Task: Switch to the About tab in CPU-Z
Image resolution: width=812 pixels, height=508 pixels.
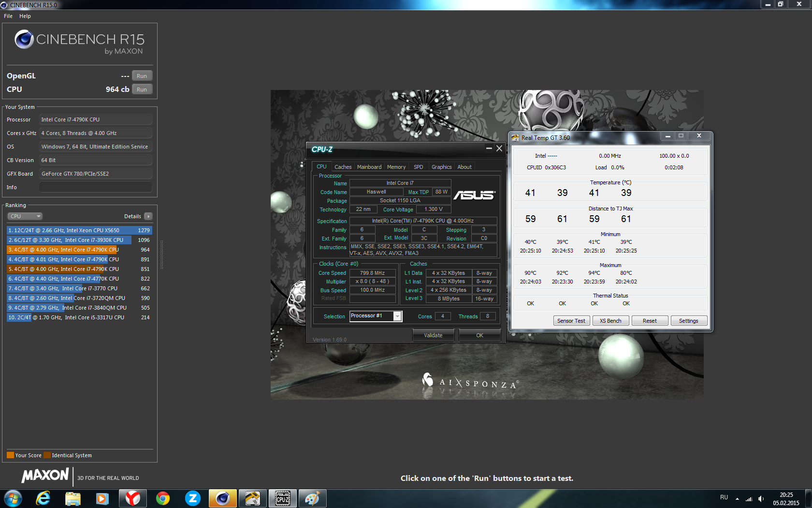Action: (464, 167)
